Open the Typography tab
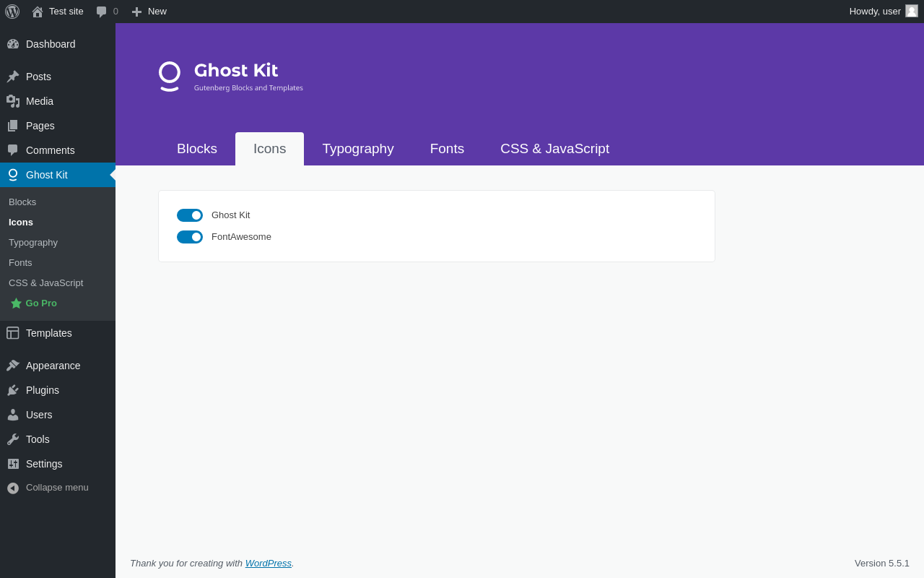This screenshot has height=578, width=924. [358, 149]
